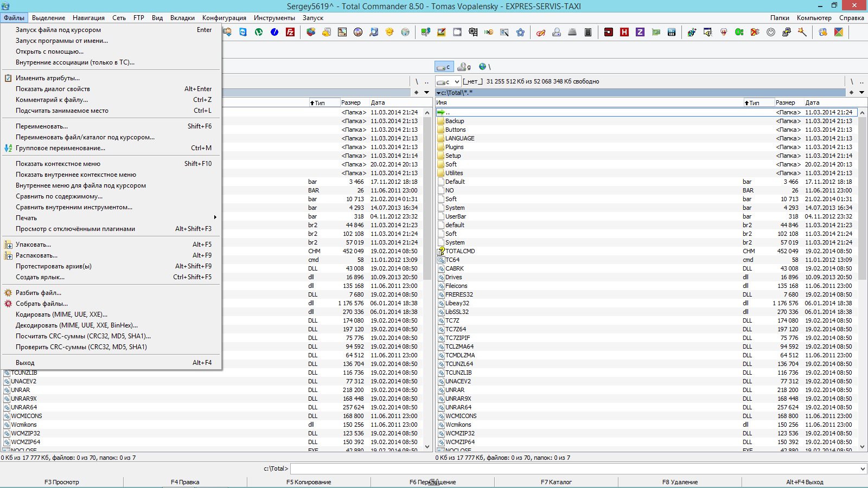Open the Инструменты menu
868x488 pixels.
pos(275,18)
